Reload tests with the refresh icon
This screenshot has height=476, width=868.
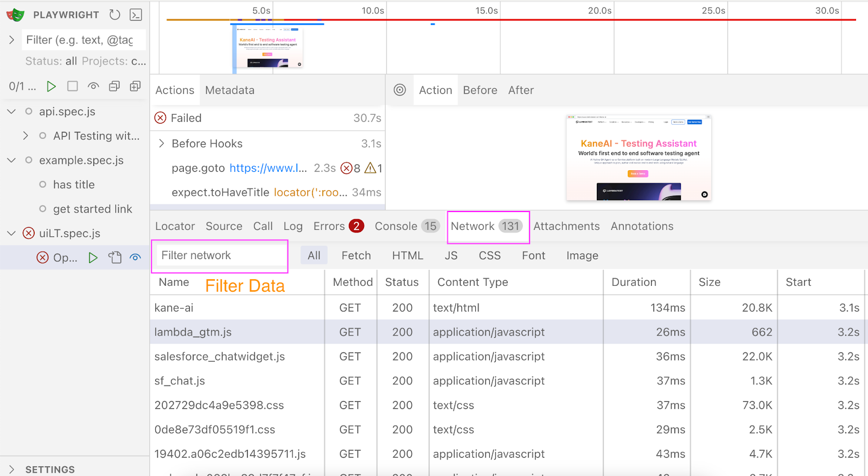coord(114,15)
